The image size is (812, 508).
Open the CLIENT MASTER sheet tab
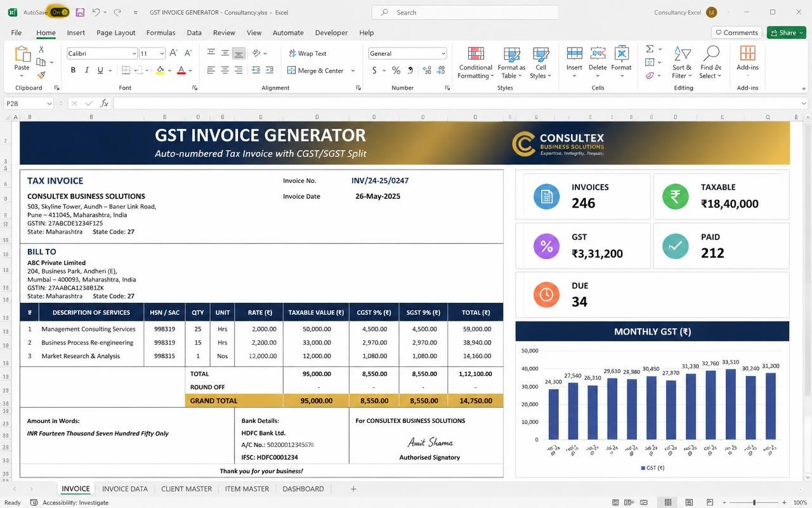(x=187, y=489)
